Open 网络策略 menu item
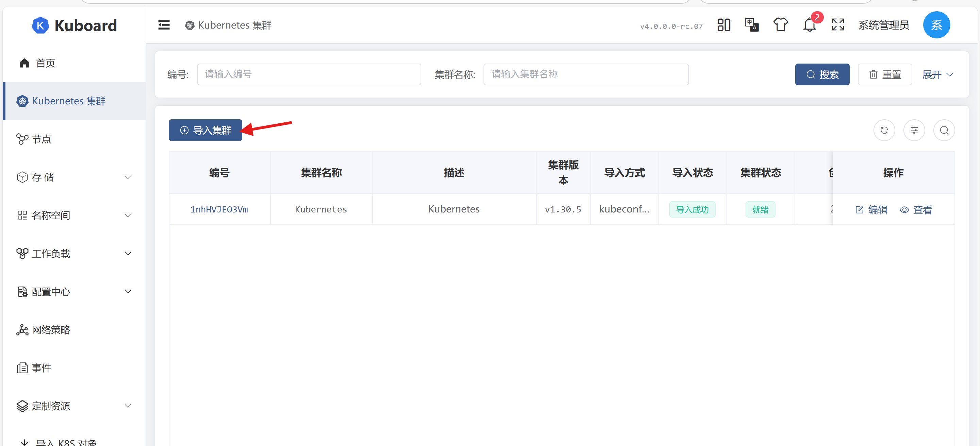Image resolution: width=980 pixels, height=446 pixels. click(74, 330)
